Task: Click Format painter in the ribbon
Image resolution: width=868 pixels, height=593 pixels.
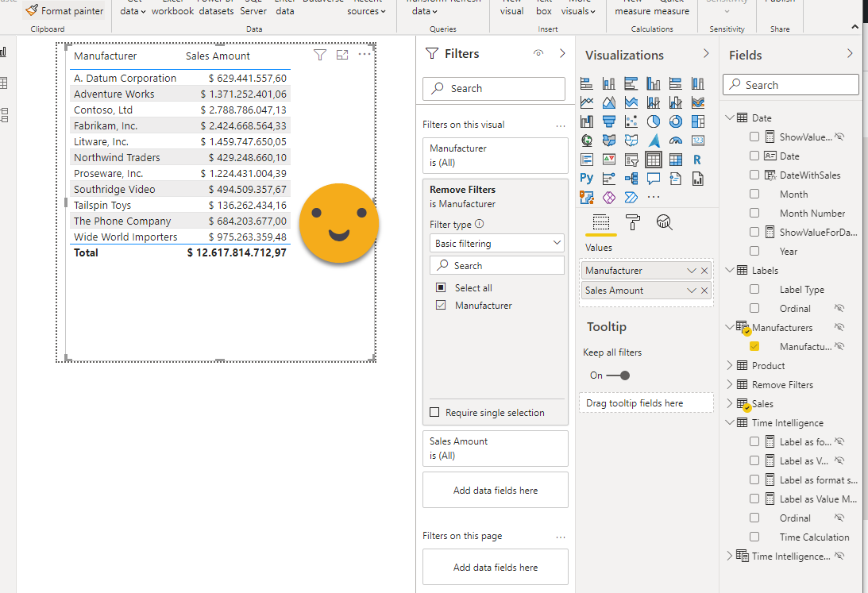Action: [x=64, y=11]
